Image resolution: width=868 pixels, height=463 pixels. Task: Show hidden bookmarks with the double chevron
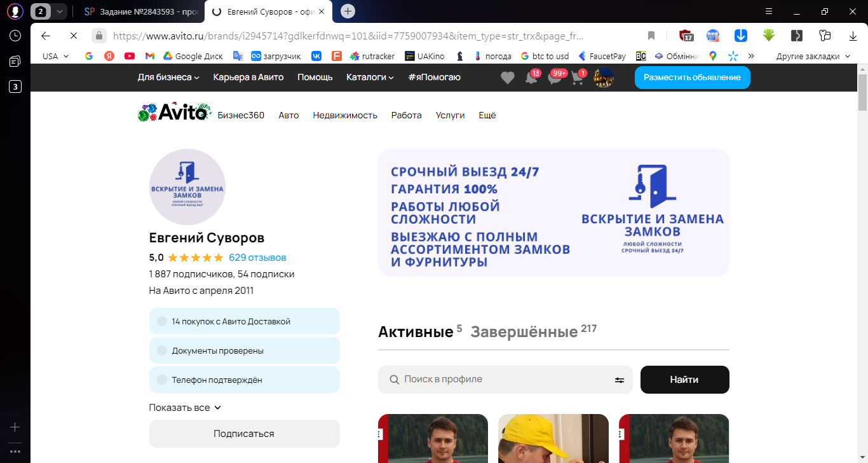751,56
